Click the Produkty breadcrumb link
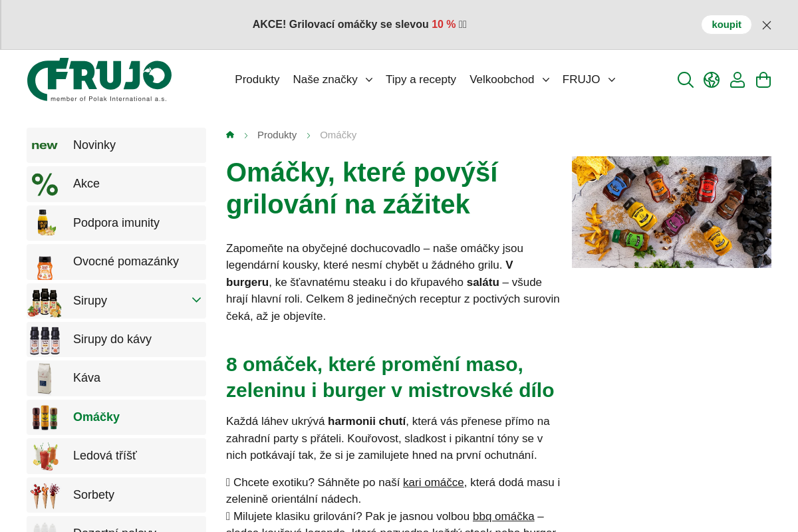The image size is (798, 532). point(277,135)
